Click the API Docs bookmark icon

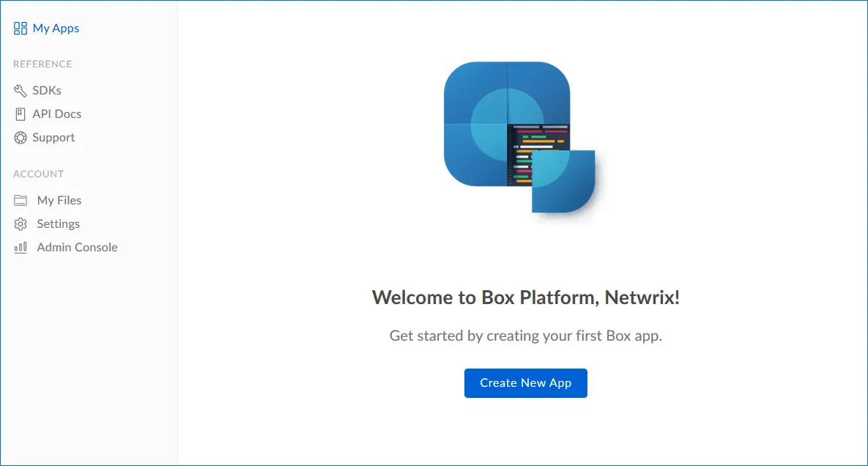(x=21, y=114)
